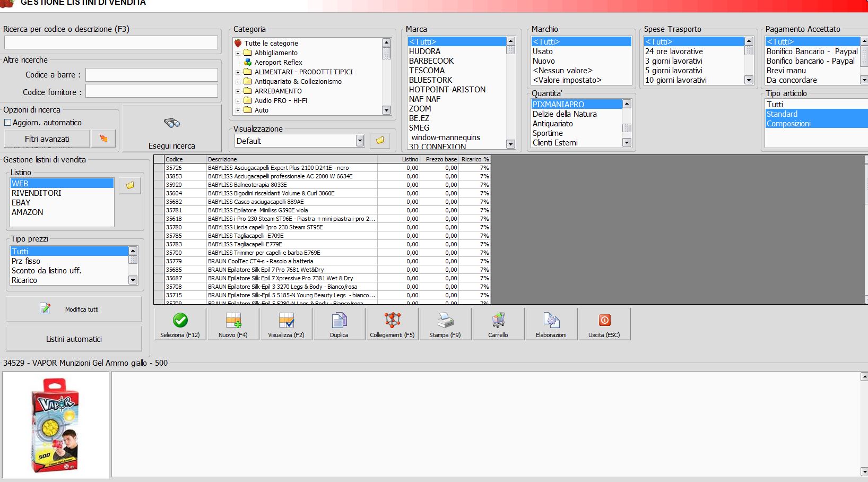The image size is (868, 482).
Task: Click the Descrizione column header
Action: click(x=292, y=159)
